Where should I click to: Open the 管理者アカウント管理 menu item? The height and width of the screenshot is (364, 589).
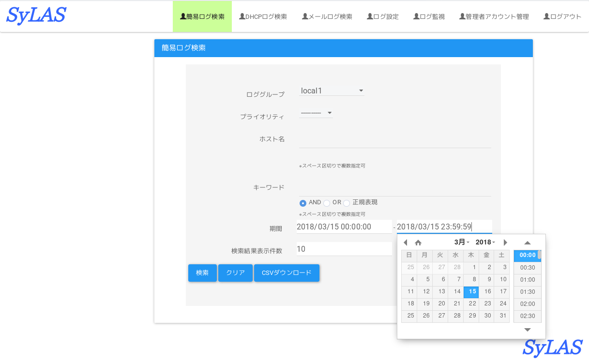click(494, 16)
